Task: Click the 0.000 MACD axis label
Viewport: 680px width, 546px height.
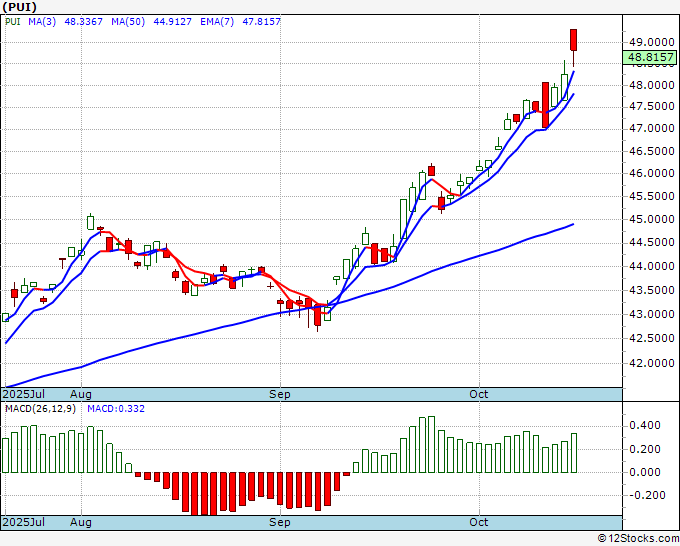Action: [x=645, y=472]
